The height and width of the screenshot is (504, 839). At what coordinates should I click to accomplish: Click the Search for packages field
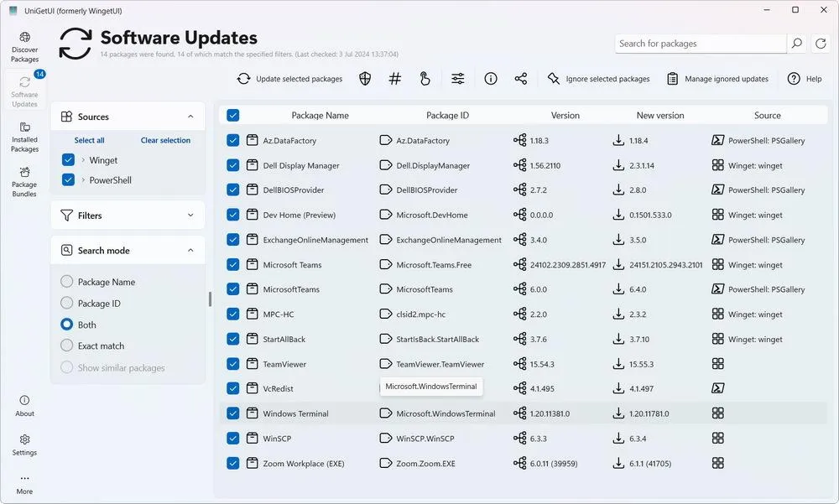pyautogui.click(x=701, y=44)
